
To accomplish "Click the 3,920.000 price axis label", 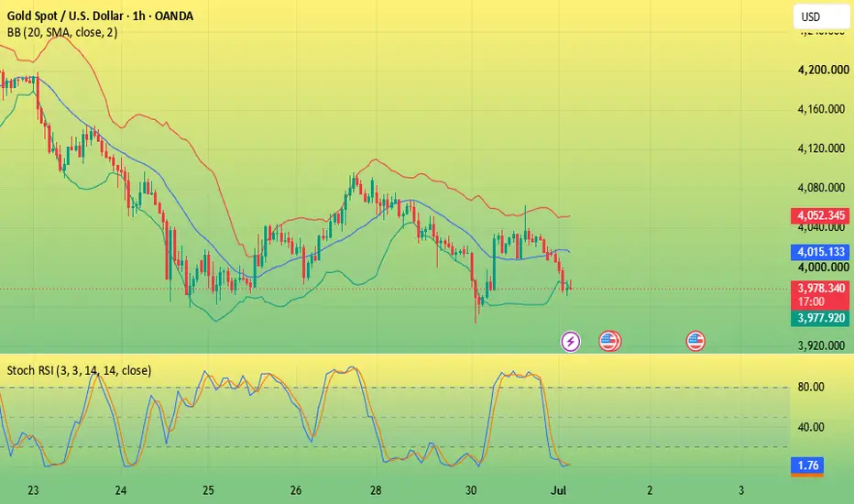I will [x=821, y=345].
